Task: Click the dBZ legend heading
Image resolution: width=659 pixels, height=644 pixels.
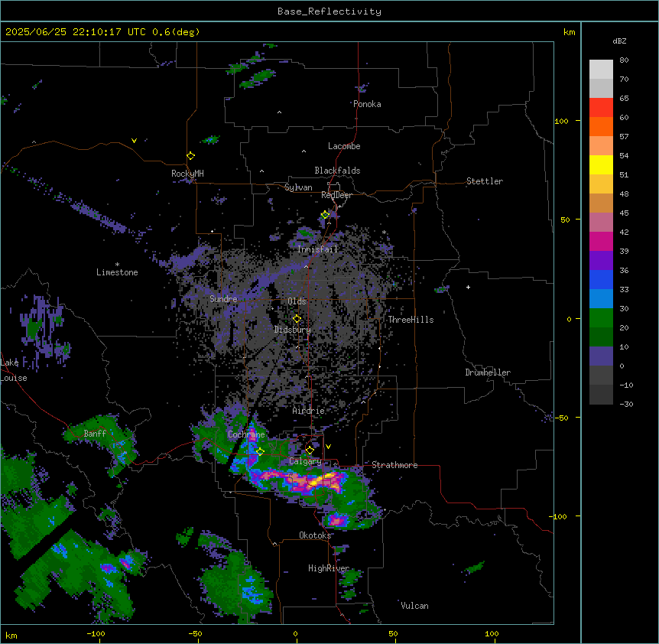Action: tap(619, 41)
